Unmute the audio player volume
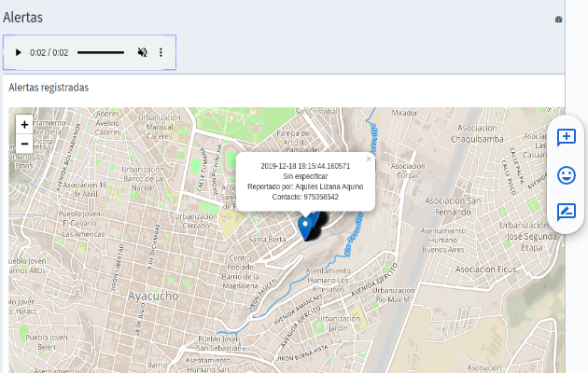The height and width of the screenshot is (373, 588). click(x=142, y=53)
